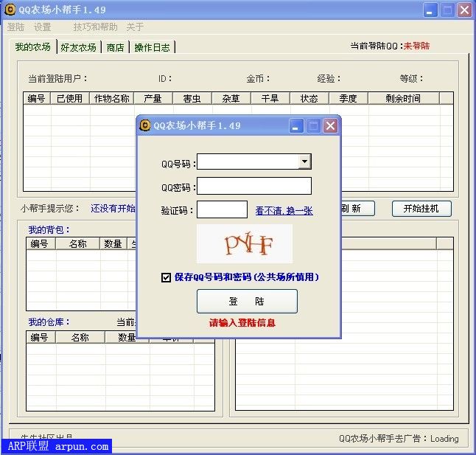The width and height of the screenshot is (476, 455).
Task: Click the 请输入登陆信息 red message
Action: 242,323
